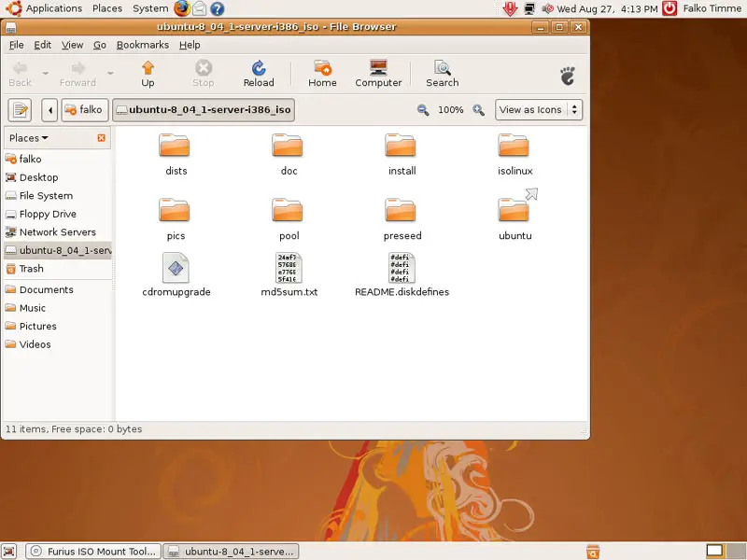The image size is (747, 560).
Task: Select the isolinux folder icon
Action: 514,146
